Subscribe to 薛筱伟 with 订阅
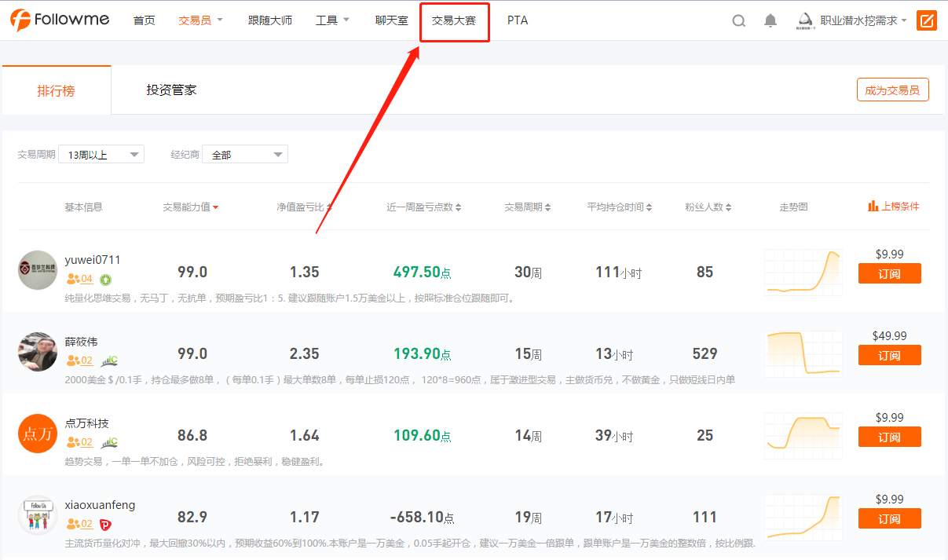The width and height of the screenshot is (948, 560). [x=889, y=355]
